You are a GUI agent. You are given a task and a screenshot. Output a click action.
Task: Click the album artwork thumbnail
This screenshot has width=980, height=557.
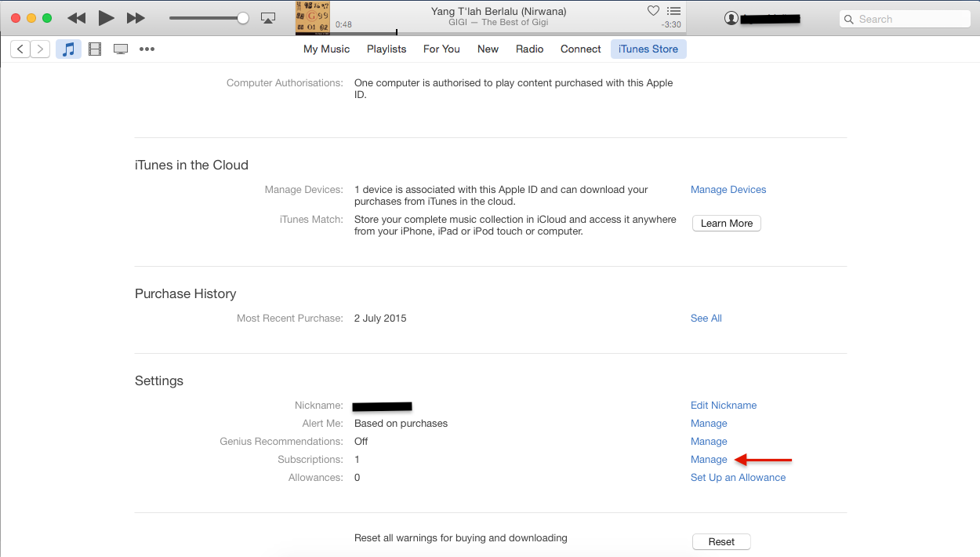pos(313,18)
